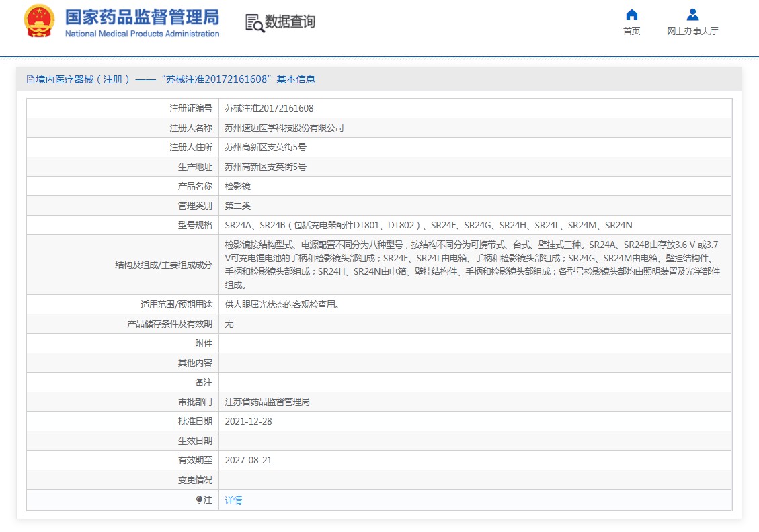Screen dimensions: 759x532
Task: Click the 国家药品监督管理局 site title
Action: (142, 17)
